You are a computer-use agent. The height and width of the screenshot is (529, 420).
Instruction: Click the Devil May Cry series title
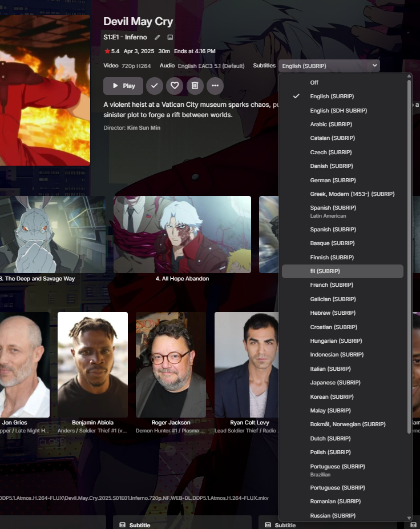138,21
